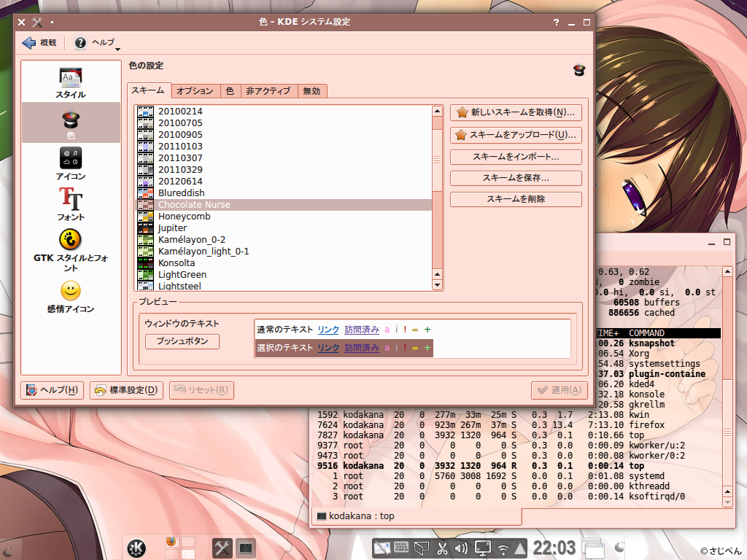Select the 20100705 color scheme
The image size is (747, 560).
tap(284, 122)
